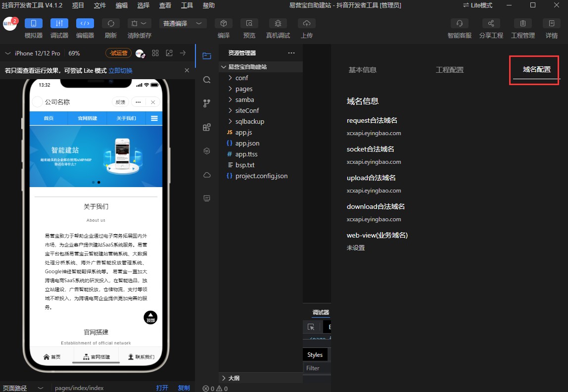Click the 立即切换 link in banner
568x392 pixels.
click(120, 70)
